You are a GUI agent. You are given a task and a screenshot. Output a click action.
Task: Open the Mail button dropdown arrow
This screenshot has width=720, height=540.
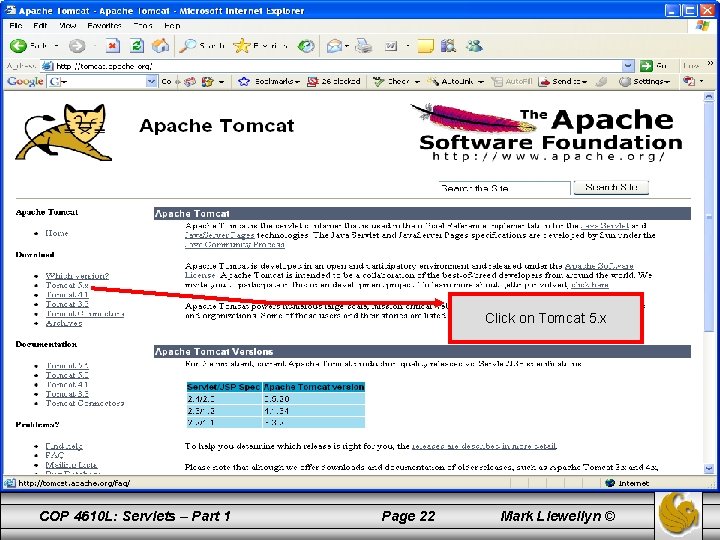click(347, 45)
